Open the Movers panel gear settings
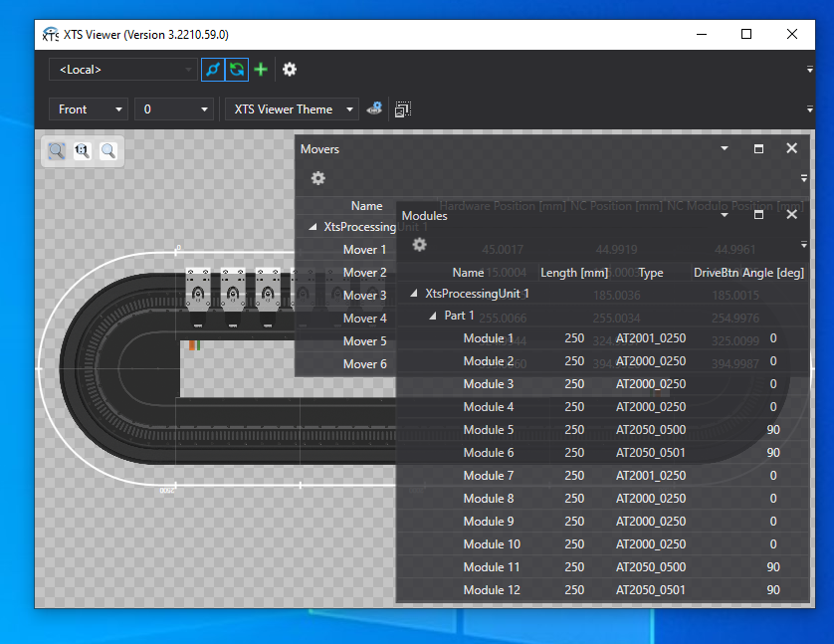 pos(318,178)
